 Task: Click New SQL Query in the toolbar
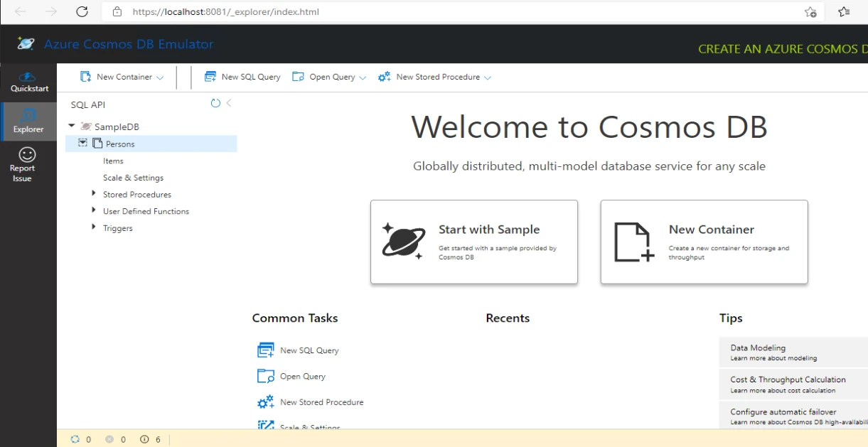pyautogui.click(x=242, y=77)
